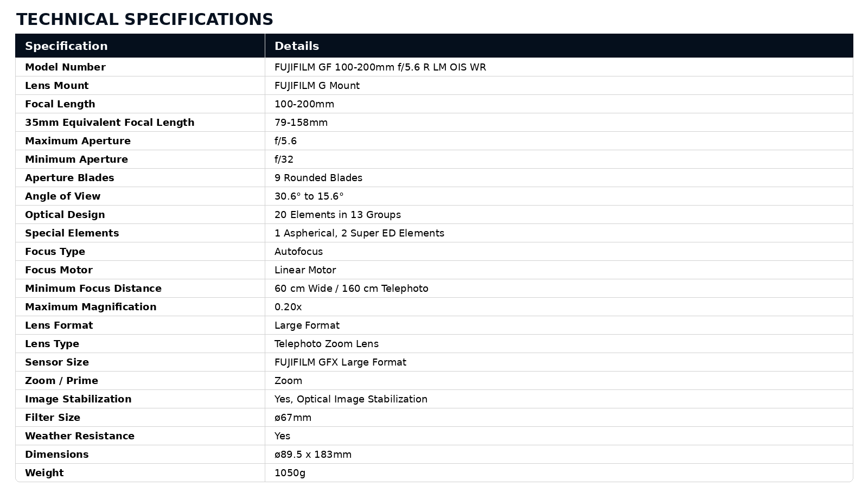Image resolution: width=868 pixels, height=499 pixels.
Task: Select the Yes value for Weather Resistance
Action: coord(282,436)
